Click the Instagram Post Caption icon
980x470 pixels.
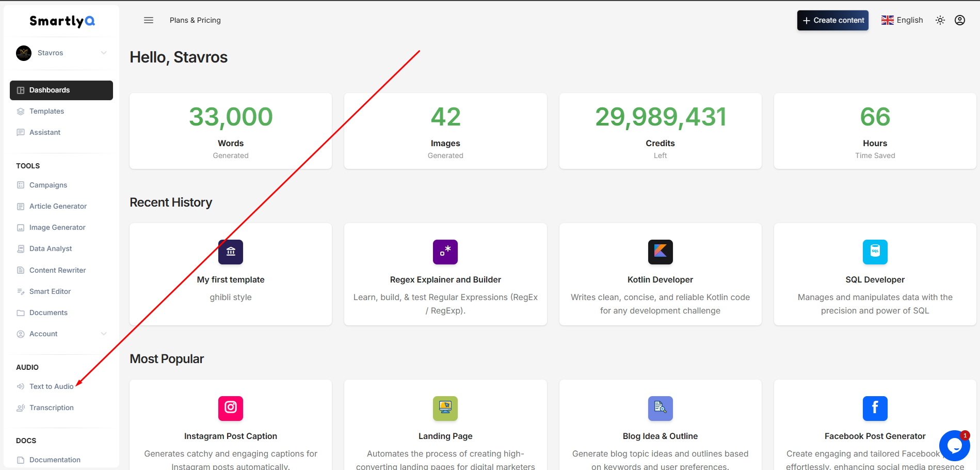coord(231,409)
